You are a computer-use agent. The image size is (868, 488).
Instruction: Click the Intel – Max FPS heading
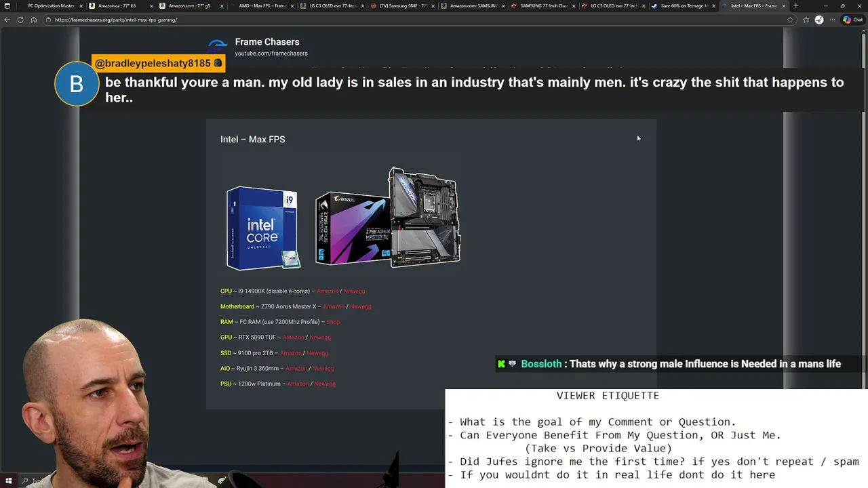pos(252,140)
